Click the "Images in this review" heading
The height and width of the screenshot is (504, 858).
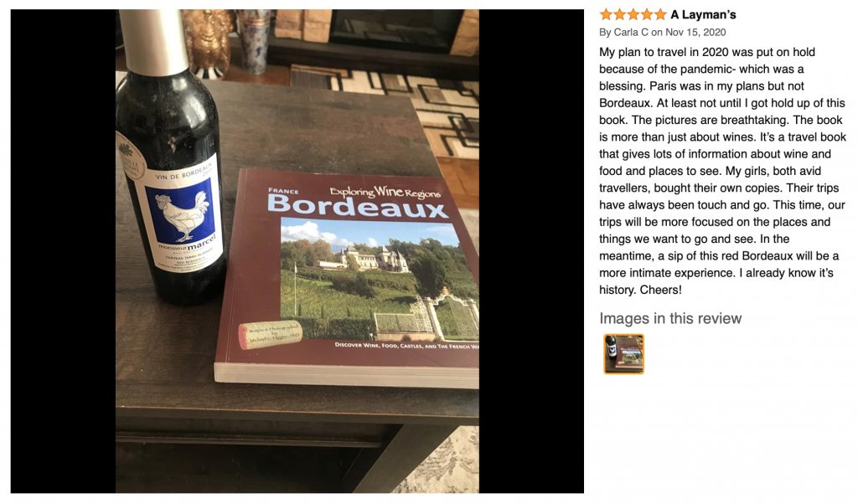click(670, 318)
